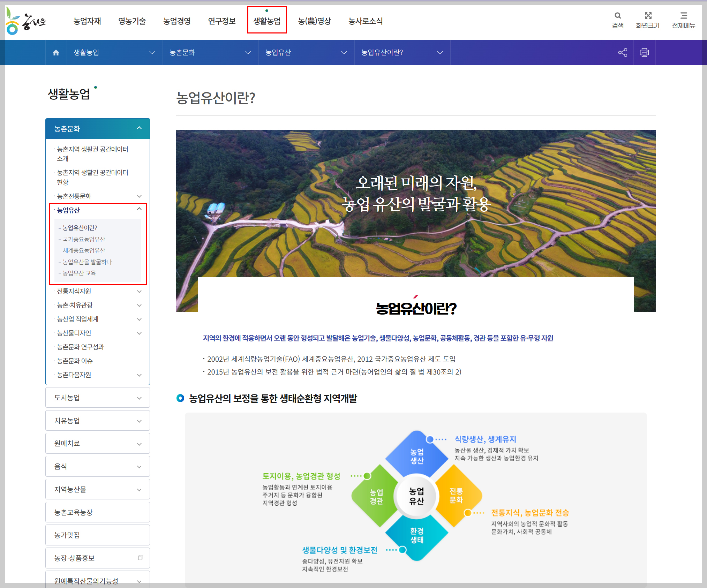Expand the 원예치료 sidebar section
The height and width of the screenshot is (588, 707).
click(x=98, y=443)
